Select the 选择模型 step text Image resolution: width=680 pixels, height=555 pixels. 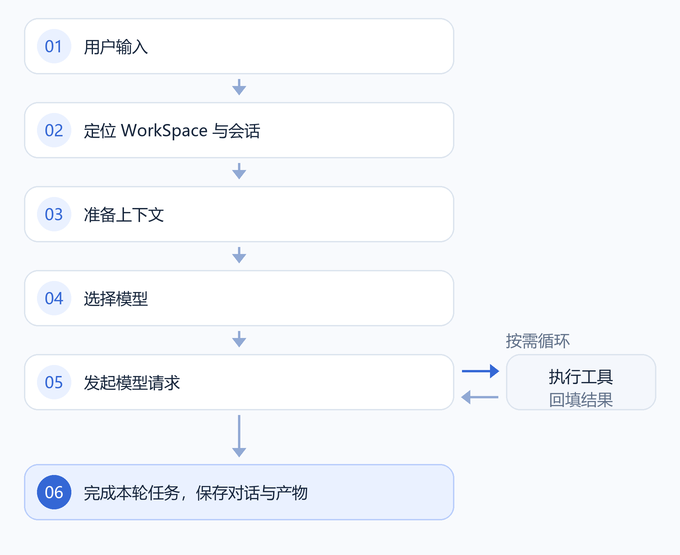116,299
